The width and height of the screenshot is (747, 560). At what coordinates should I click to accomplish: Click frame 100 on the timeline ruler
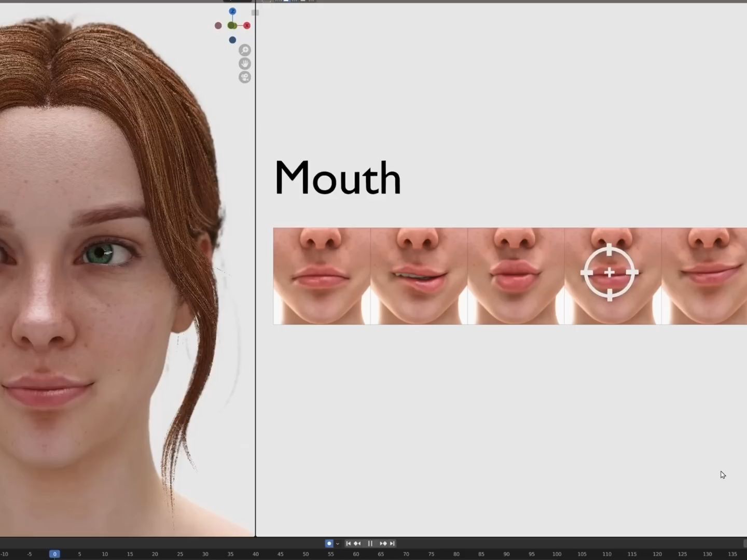point(557,554)
